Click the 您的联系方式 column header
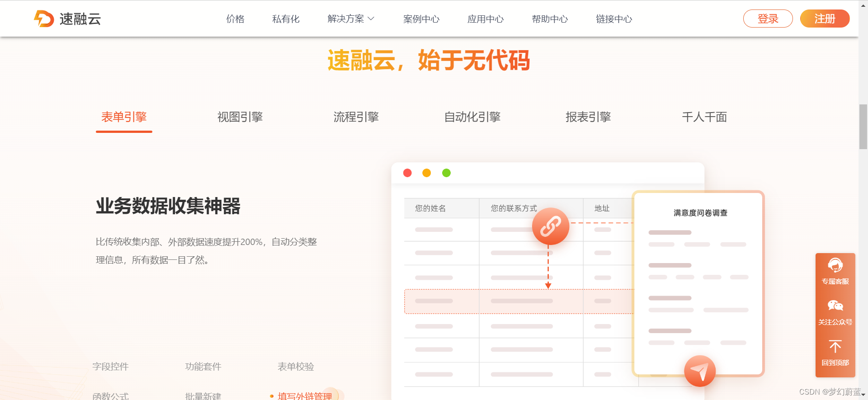Image resolution: width=868 pixels, height=400 pixels. pyautogui.click(x=514, y=208)
